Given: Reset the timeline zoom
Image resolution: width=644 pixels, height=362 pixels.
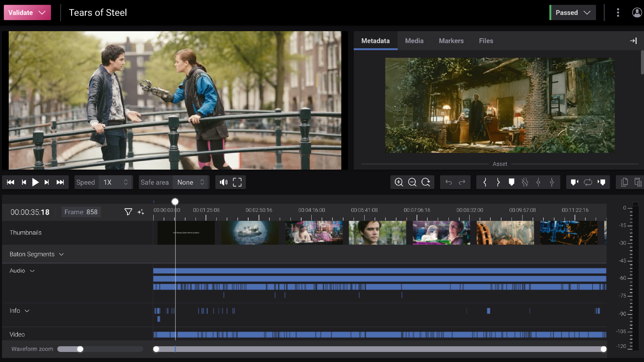Looking at the screenshot, I should coord(426,182).
